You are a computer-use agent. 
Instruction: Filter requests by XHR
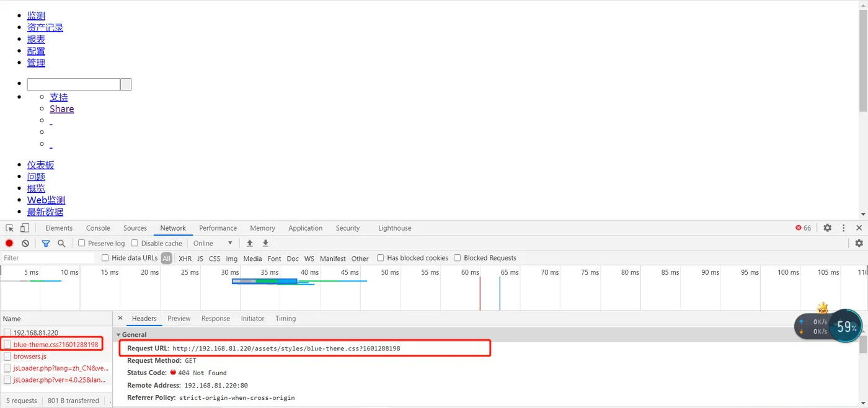point(185,259)
